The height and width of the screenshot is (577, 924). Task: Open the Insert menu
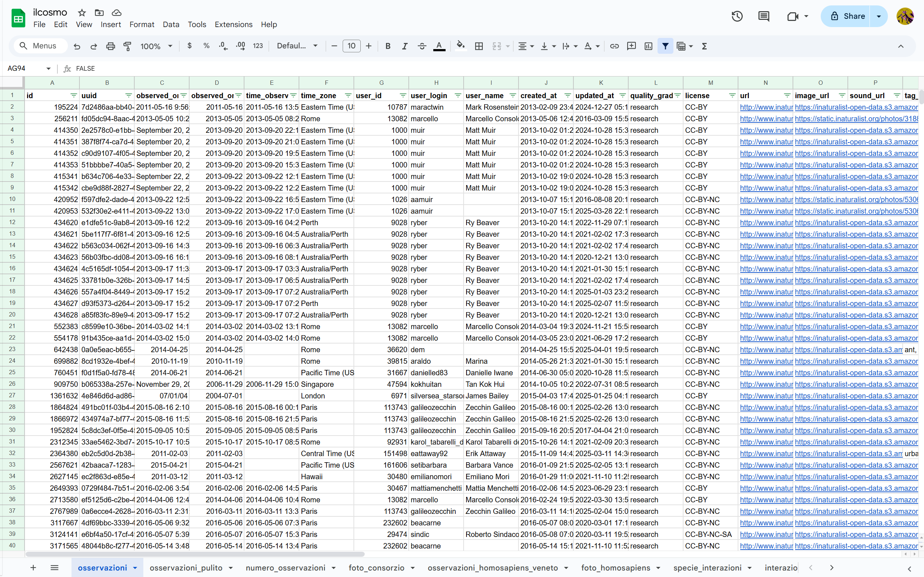pos(111,25)
